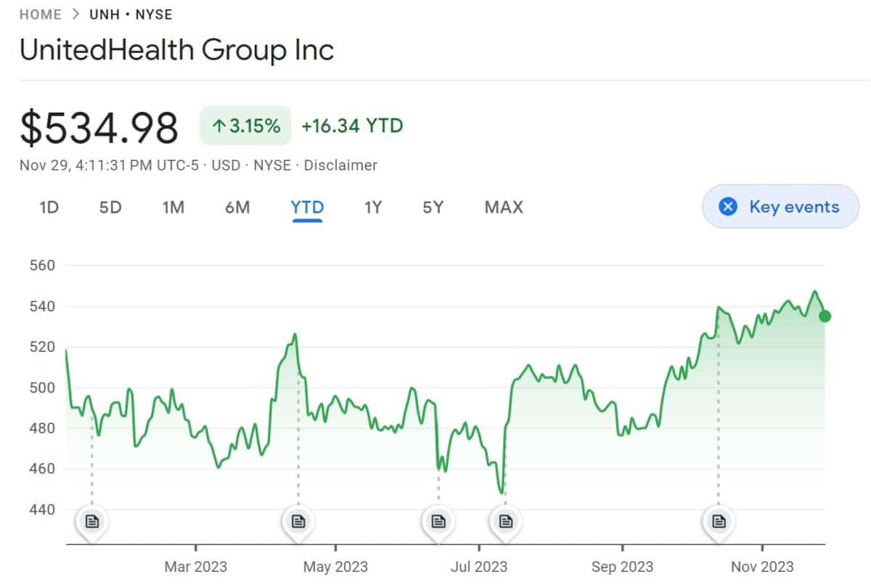The width and height of the screenshot is (871, 588).
Task: Click the $534.98 stock price text
Action: click(x=99, y=125)
